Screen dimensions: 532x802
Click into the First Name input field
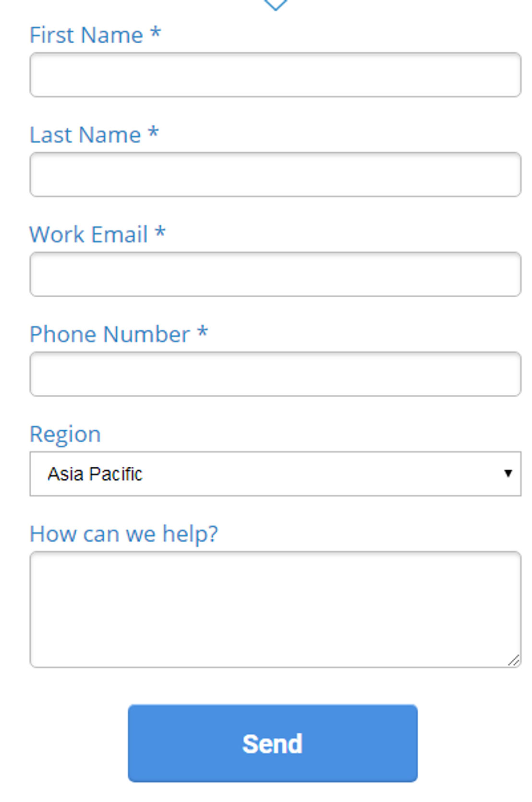(275, 75)
